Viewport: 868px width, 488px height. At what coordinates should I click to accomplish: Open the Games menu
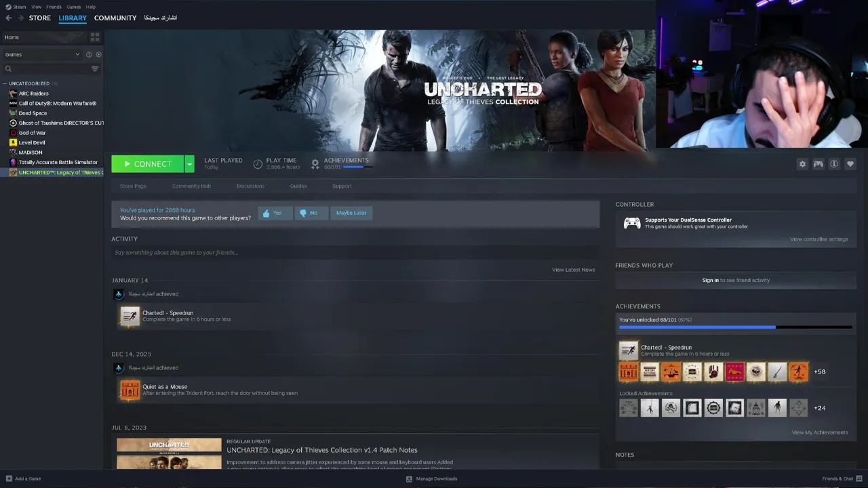point(73,7)
